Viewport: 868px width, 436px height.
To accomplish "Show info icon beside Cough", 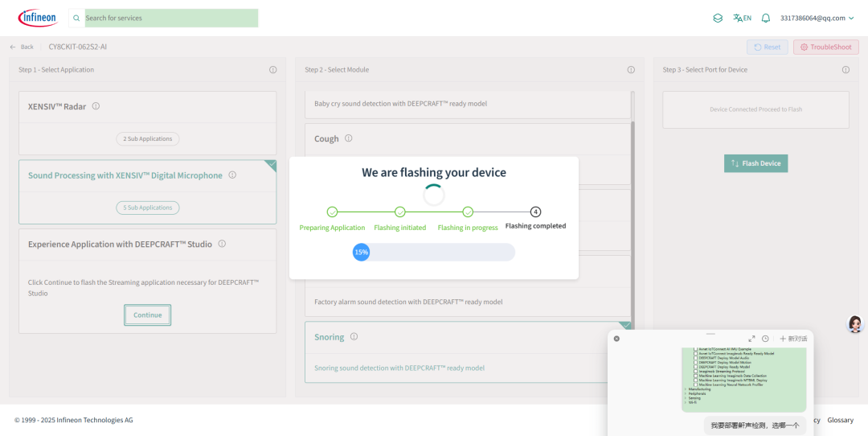I will point(349,138).
